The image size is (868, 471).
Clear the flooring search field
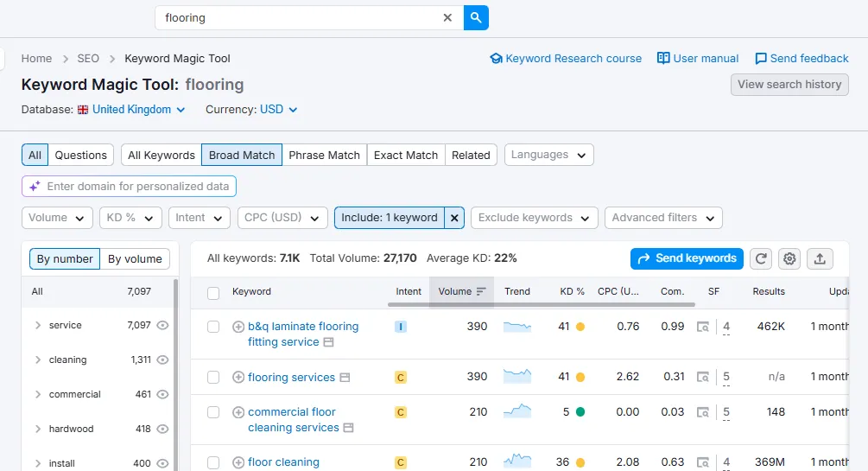[x=447, y=18]
